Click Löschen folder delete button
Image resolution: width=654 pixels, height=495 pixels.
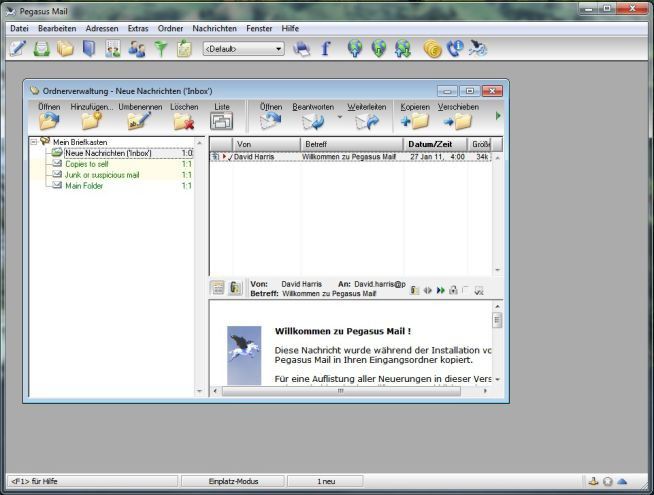[x=184, y=116]
